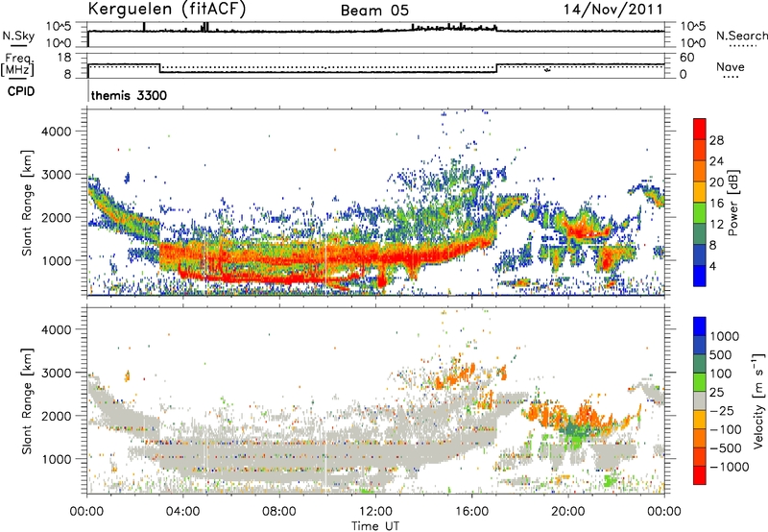Pick the dark green 100–500 velocity segment
The width and height of the screenshot is (768, 532).
(x=700, y=365)
